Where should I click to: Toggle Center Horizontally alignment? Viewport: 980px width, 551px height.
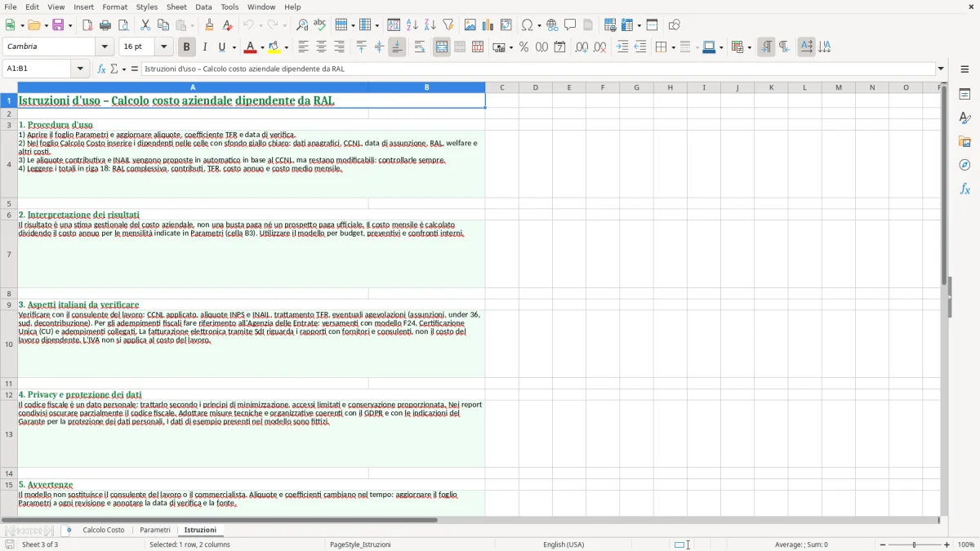(x=321, y=47)
